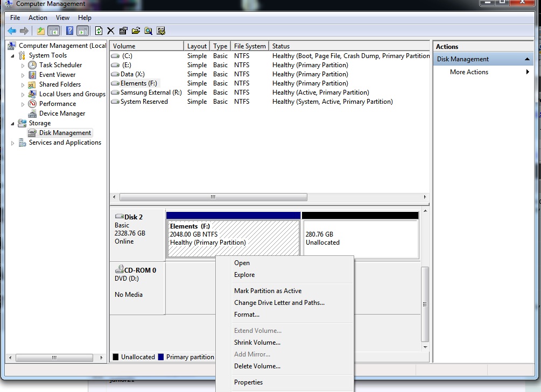The image size is (541, 392).
Task: Click the disk pane vertical scrollbar thumb
Action: coord(425,304)
